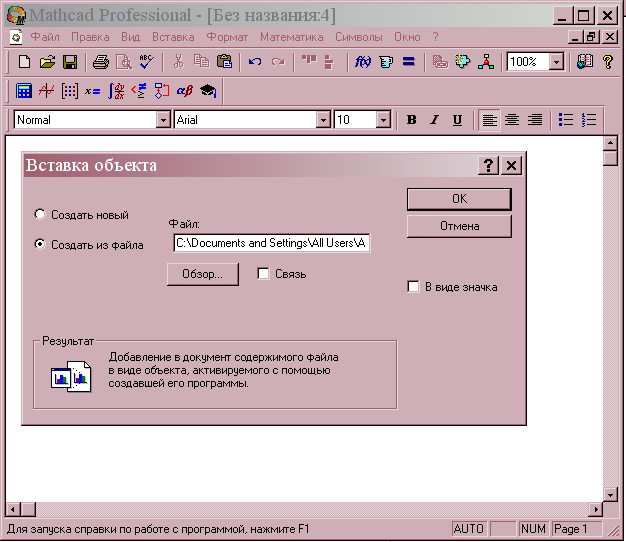Insert hyperlink toolbar icon

pos(440,62)
